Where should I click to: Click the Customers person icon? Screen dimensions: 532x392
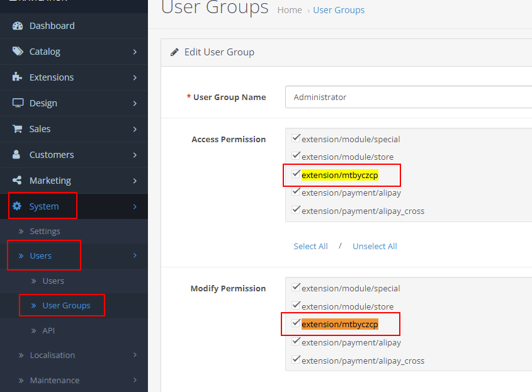[x=18, y=155]
